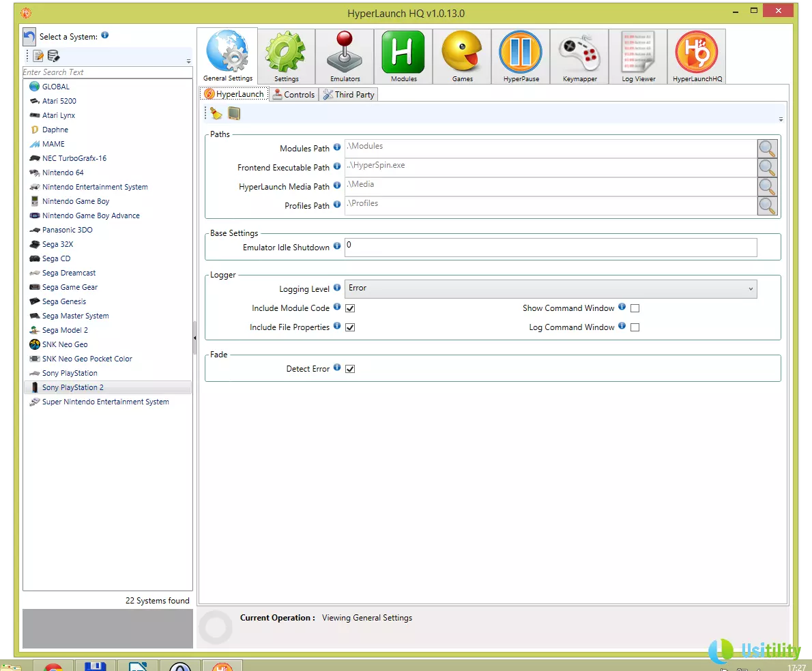
Task: Uncheck Include Module Code checkbox
Action: tap(350, 308)
